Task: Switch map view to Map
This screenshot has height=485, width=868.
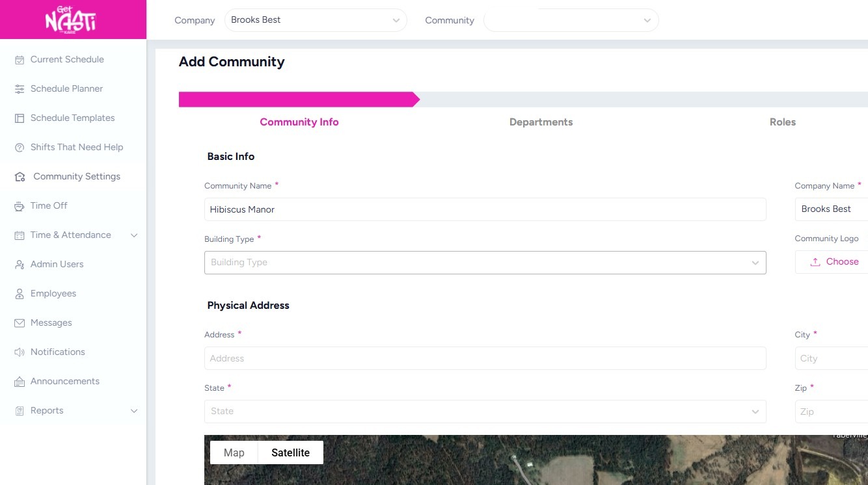Action: coord(234,452)
